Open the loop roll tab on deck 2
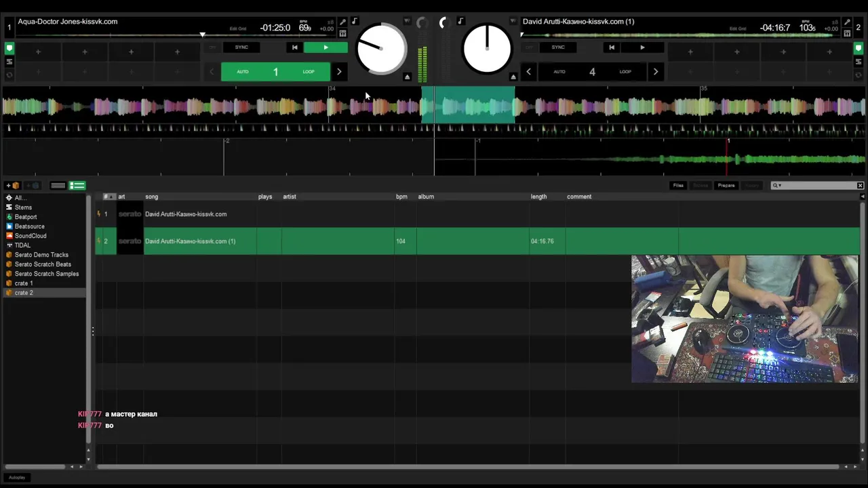The width and height of the screenshot is (868, 488). [x=858, y=73]
